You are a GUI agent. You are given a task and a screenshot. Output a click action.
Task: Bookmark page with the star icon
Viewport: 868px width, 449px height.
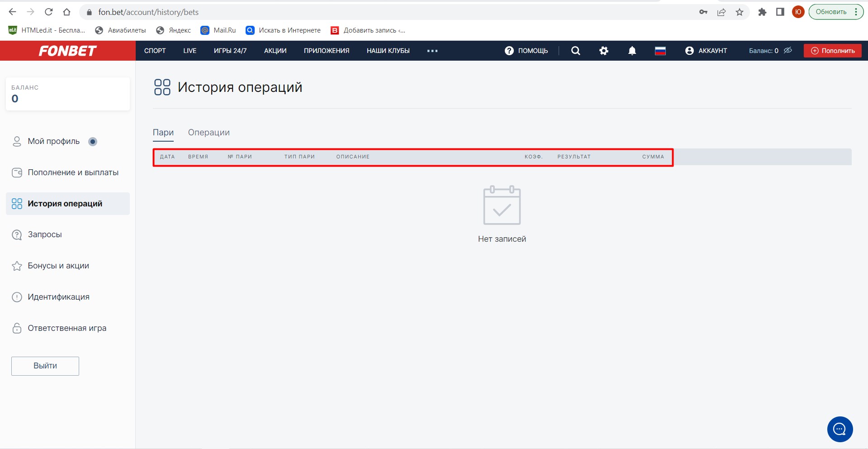[740, 12]
